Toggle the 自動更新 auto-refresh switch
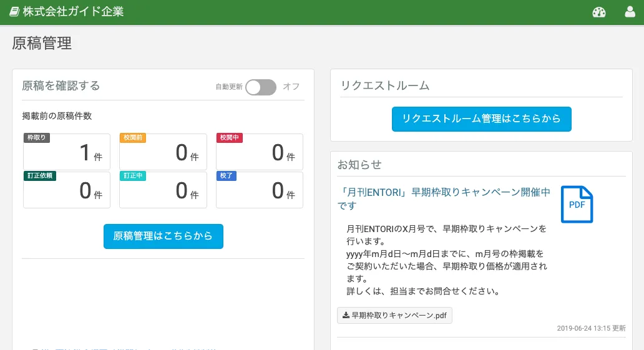Viewport: 644px width, 350px height. pyautogui.click(x=261, y=87)
